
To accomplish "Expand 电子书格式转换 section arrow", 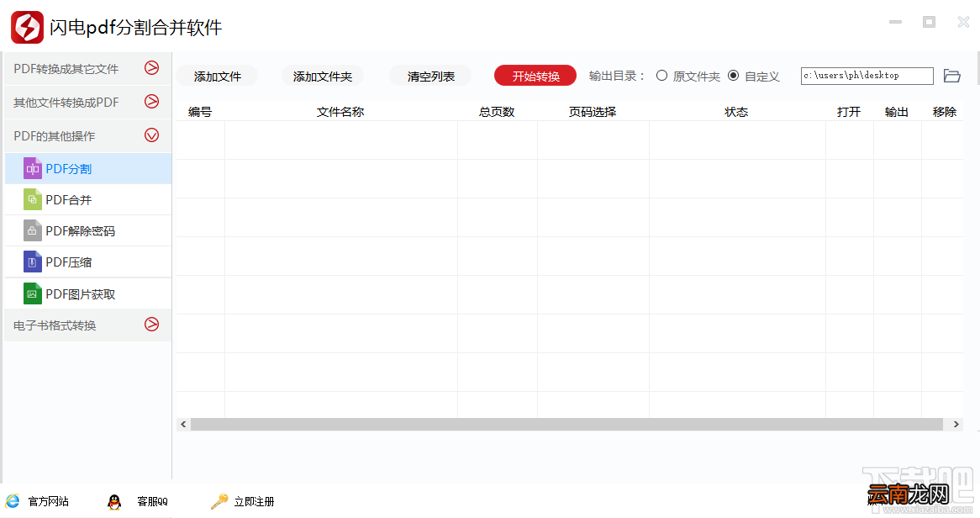I will (x=152, y=324).
